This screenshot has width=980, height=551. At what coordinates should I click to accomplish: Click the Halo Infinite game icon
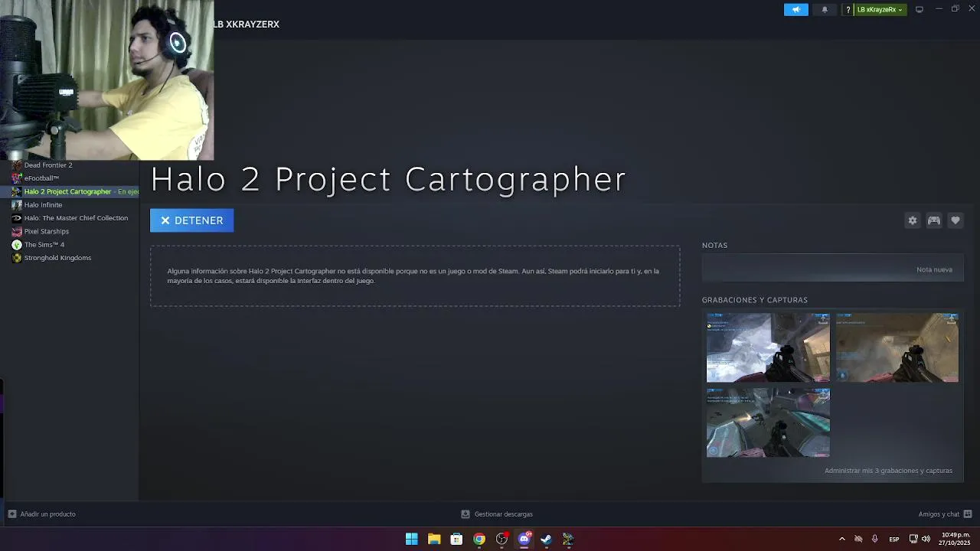[17, 205]
